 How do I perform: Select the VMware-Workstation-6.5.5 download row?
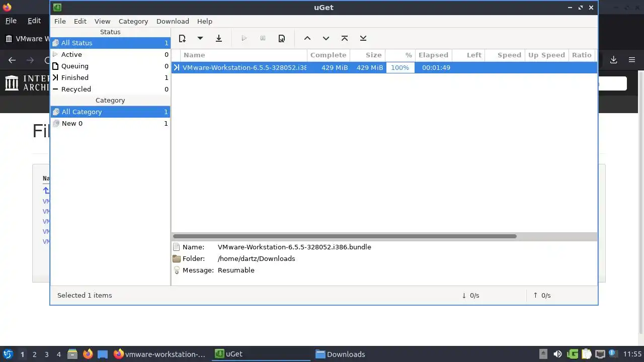(384, 67)
